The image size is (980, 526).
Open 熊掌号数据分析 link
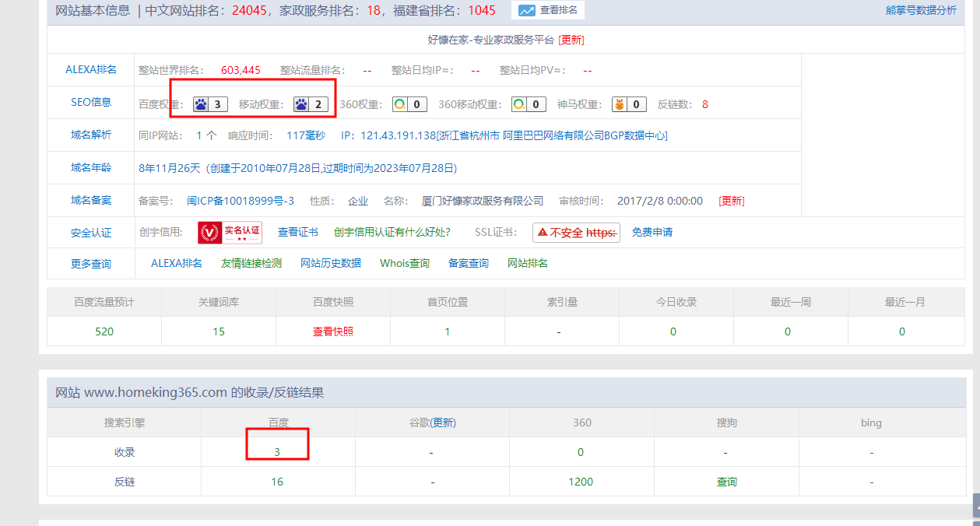pyautogui.click(x=921, y=11)
